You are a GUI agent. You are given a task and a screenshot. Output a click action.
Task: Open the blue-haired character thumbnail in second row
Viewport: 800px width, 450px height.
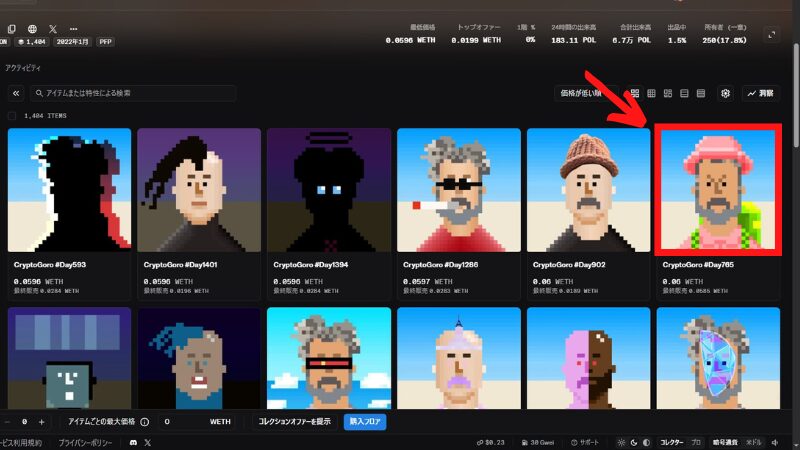pos(199,358)
